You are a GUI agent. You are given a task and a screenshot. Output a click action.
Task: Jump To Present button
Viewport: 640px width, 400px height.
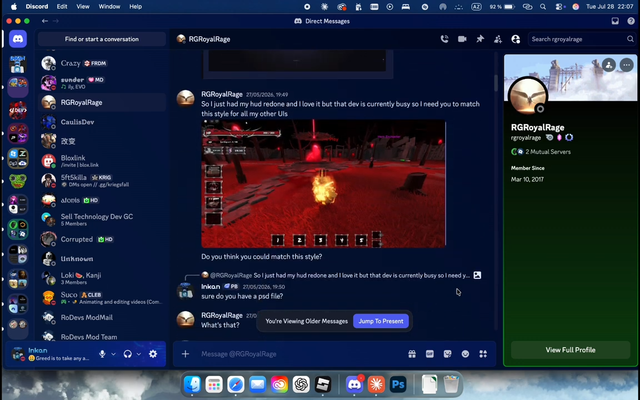pyautogui.click(x=381, y=321)
